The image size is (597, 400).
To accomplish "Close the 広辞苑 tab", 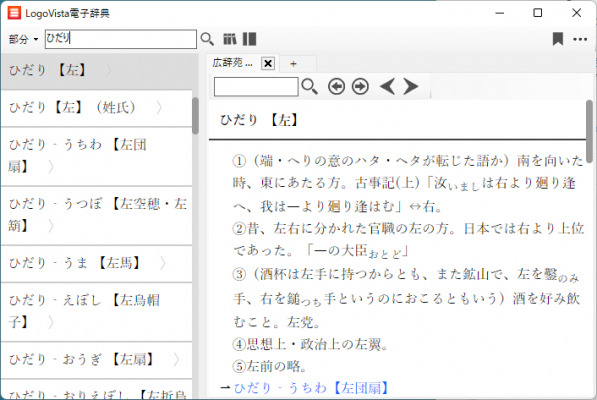I will click(268, 63).
